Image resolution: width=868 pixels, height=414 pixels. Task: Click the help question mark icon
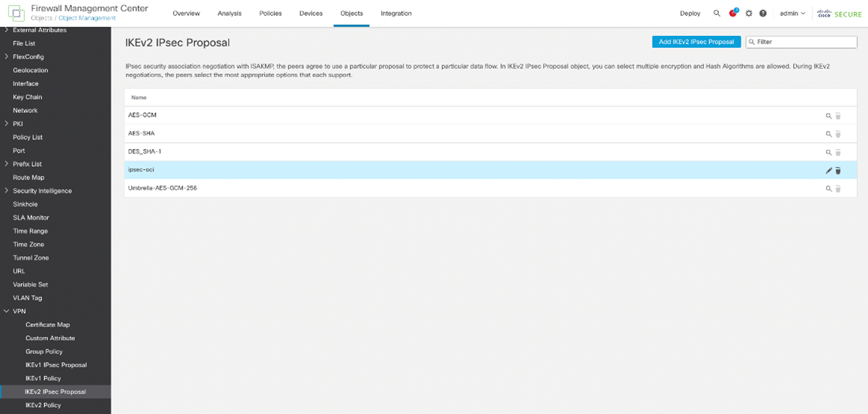[763, 13]
